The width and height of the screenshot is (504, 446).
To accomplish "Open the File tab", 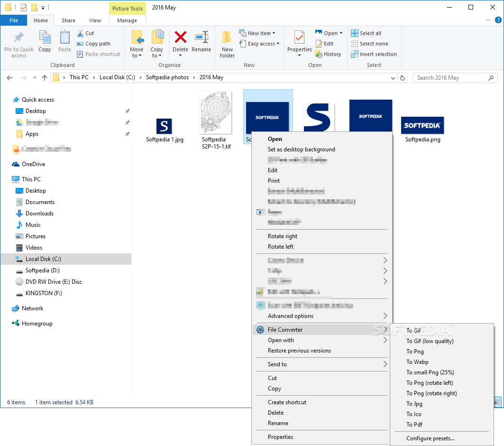I will tap(14, 20).
